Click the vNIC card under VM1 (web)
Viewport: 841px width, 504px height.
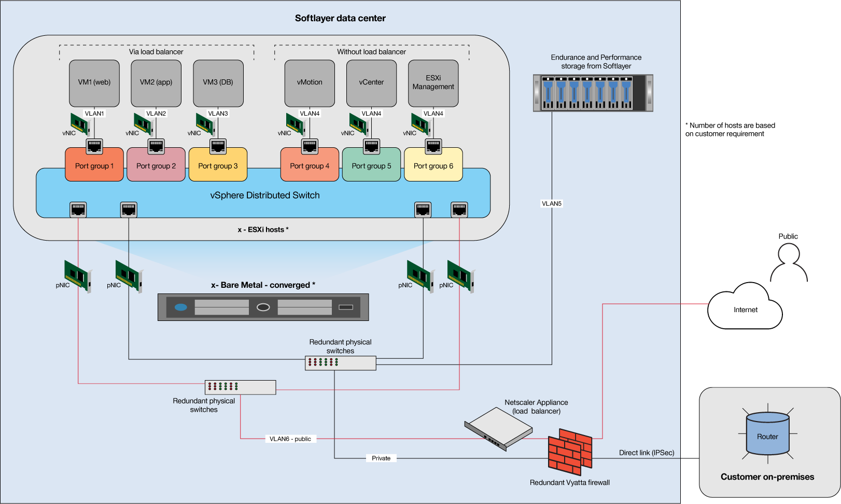pyautogui.click(x=80, y=124)
